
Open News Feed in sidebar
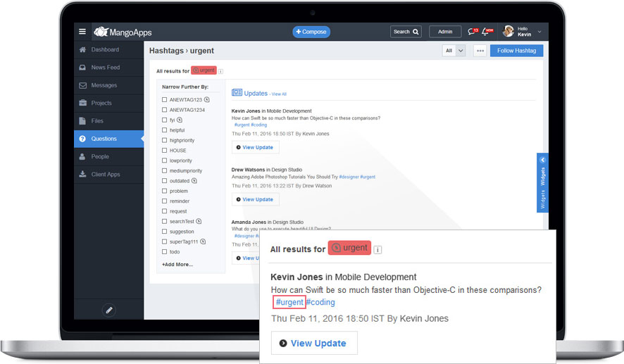pos(108,68)
